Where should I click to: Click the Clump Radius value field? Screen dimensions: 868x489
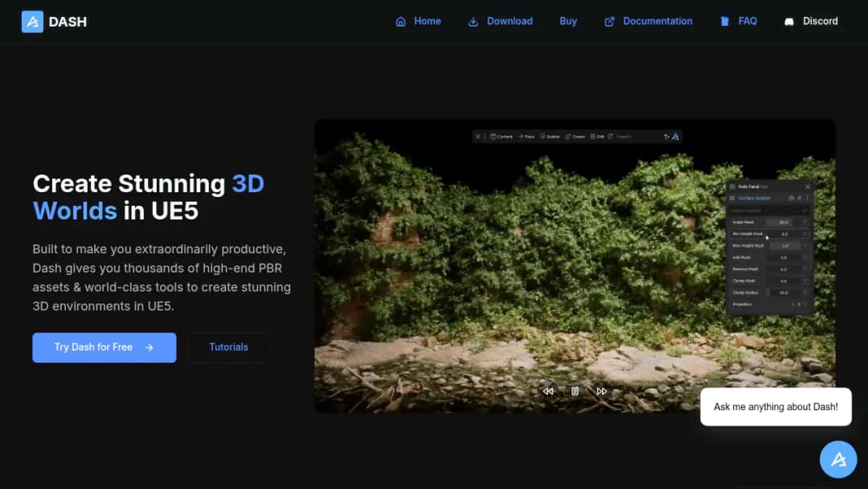[784, 293]
